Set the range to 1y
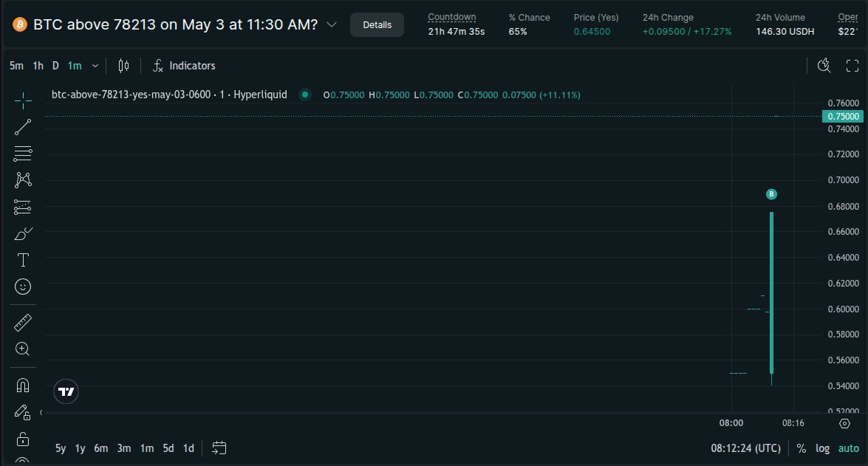 coord(81,448)
